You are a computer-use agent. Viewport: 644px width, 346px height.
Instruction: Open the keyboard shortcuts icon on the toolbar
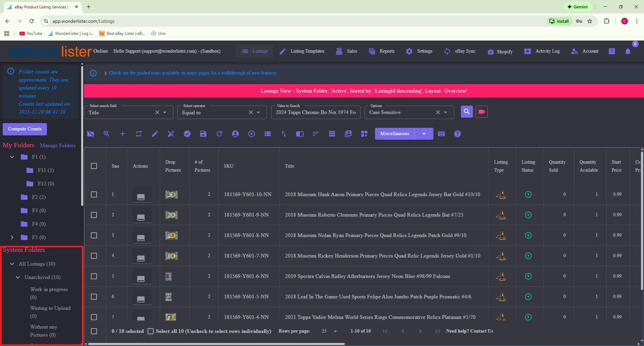(x=441, y=134)
